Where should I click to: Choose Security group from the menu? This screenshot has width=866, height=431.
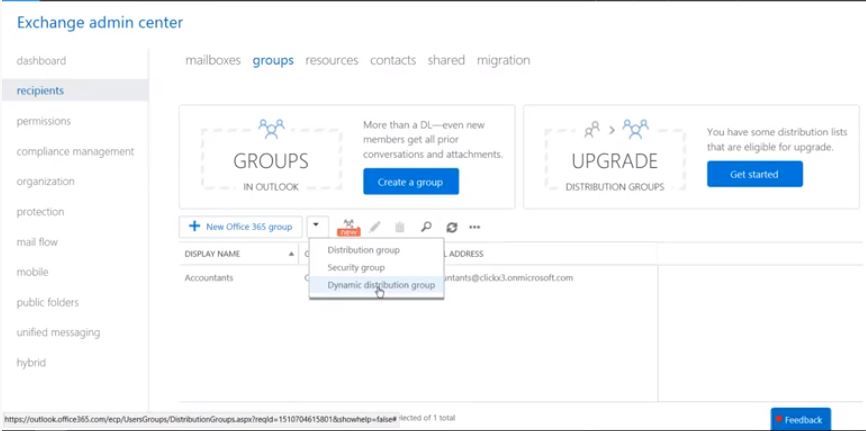point(356,268)
